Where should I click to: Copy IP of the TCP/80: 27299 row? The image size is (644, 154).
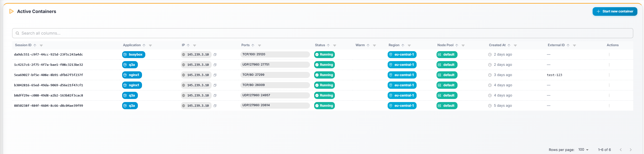[215, 75]
